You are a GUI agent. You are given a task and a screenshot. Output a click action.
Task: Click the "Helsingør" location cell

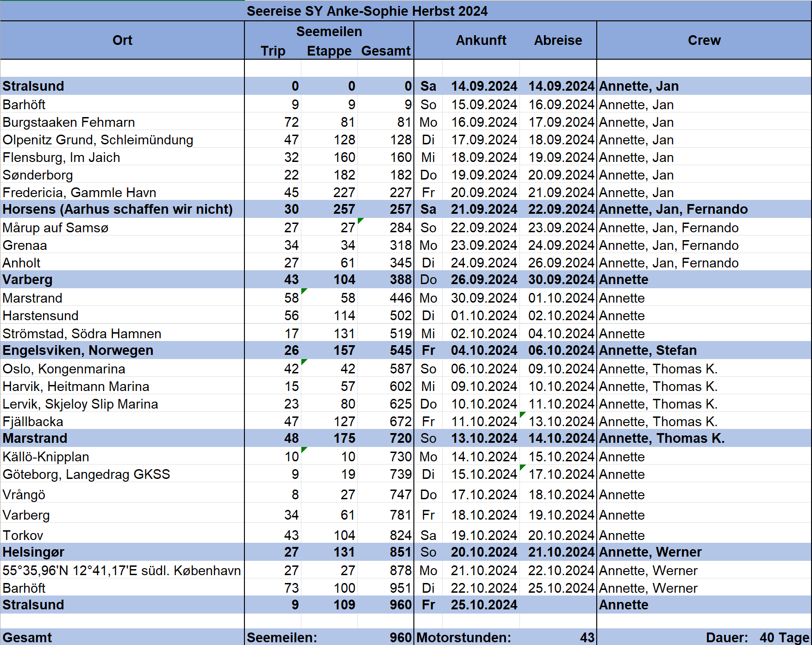point(33,552)
